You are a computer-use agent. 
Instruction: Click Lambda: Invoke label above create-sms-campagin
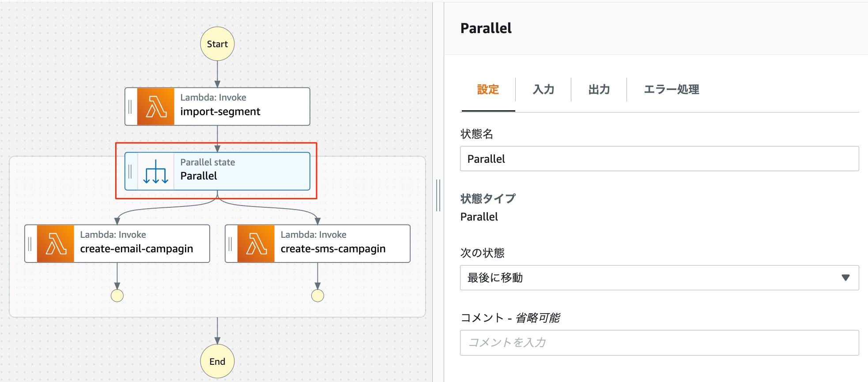pyautogui.click(x=313, y=235)
